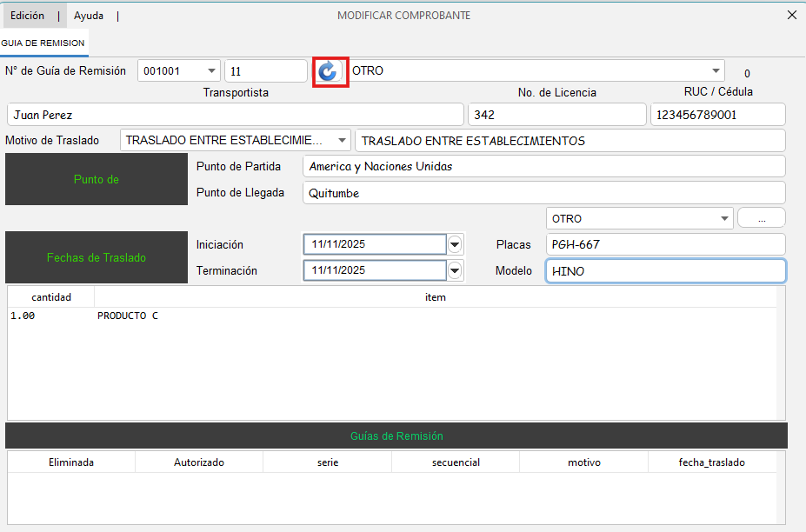The width and height of the screenshot is (806, 532).
Task: Open the OTRO dropdown beside refresh icon
Action: (x=716, y=71)
